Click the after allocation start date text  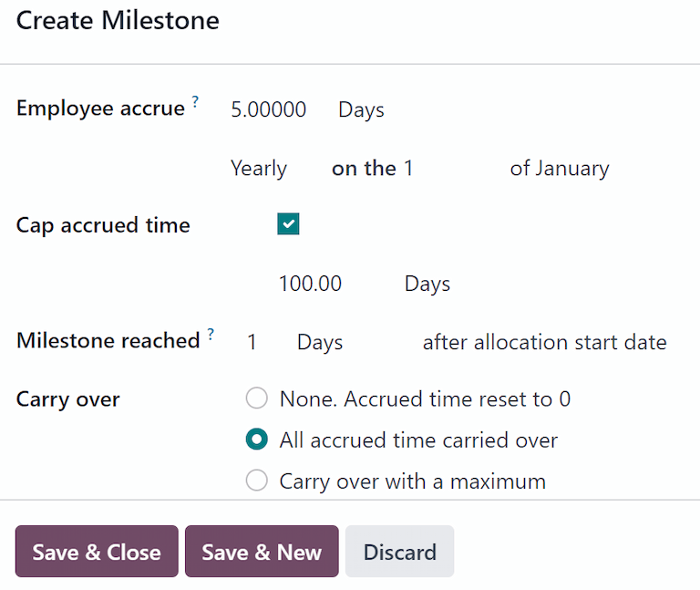(544, 343)
